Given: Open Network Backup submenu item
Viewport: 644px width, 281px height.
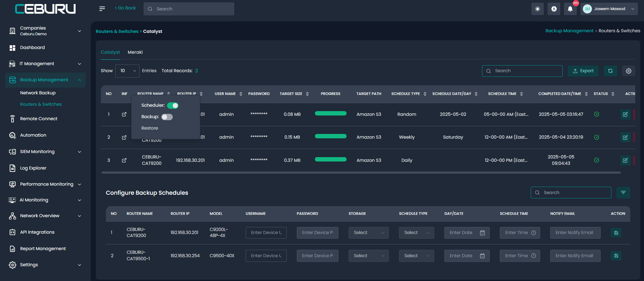Looking at the screenshot, I should coord(38,93).
